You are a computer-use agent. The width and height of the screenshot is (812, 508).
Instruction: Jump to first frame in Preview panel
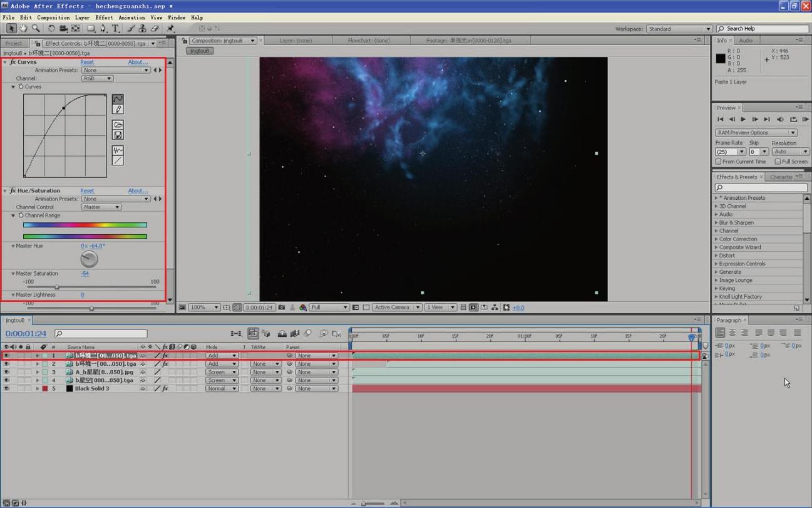tap(720, 119)
